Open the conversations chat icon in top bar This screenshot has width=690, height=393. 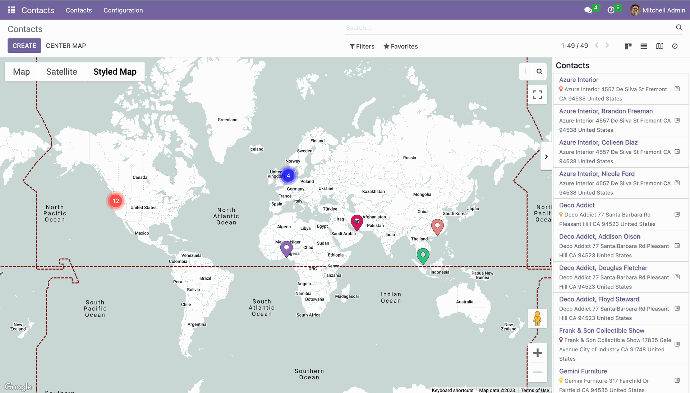tap(587, 10)
